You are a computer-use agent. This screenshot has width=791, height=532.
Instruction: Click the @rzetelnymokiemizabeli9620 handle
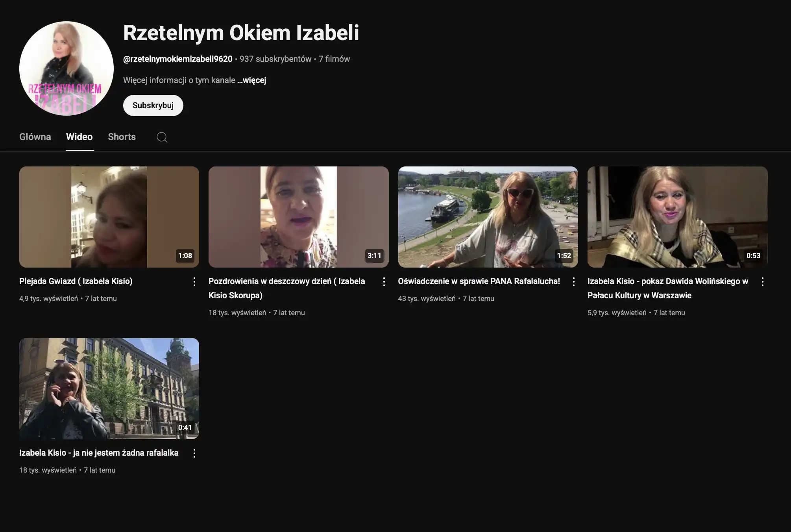click(x=178, y=59)
